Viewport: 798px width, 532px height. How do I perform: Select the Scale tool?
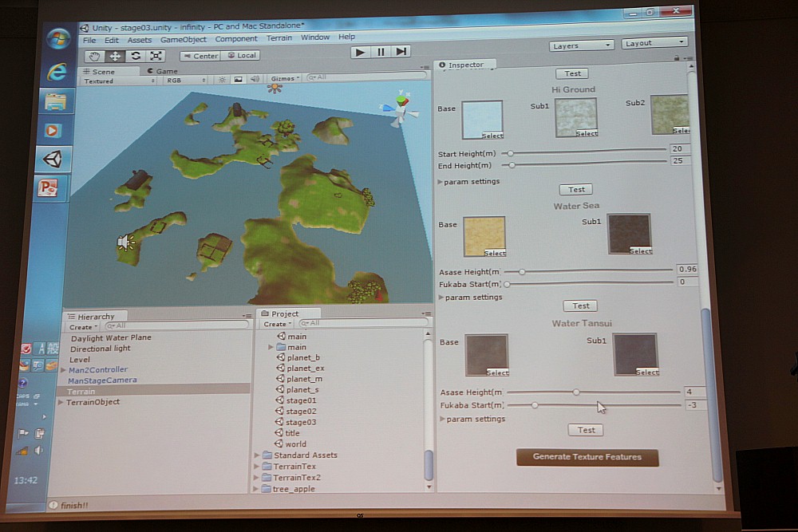pos(156,56)
